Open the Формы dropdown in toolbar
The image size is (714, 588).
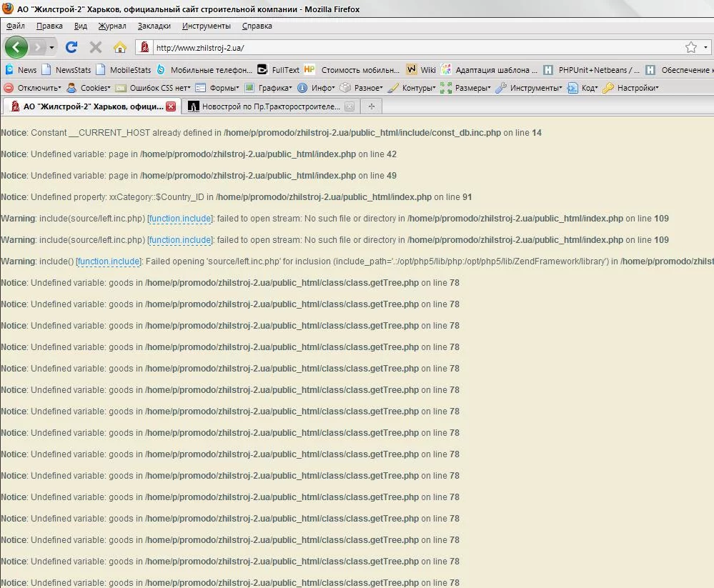(217, 88)
